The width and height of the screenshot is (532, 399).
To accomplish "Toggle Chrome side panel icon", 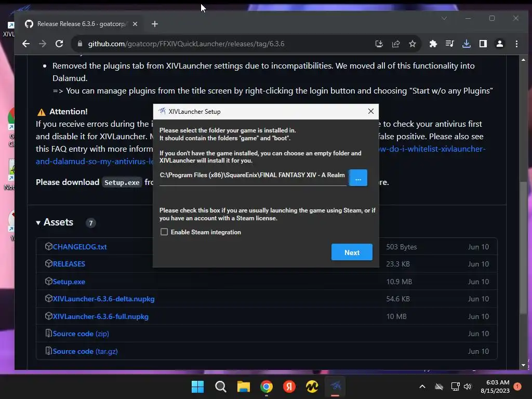I will tap(483, 44).
